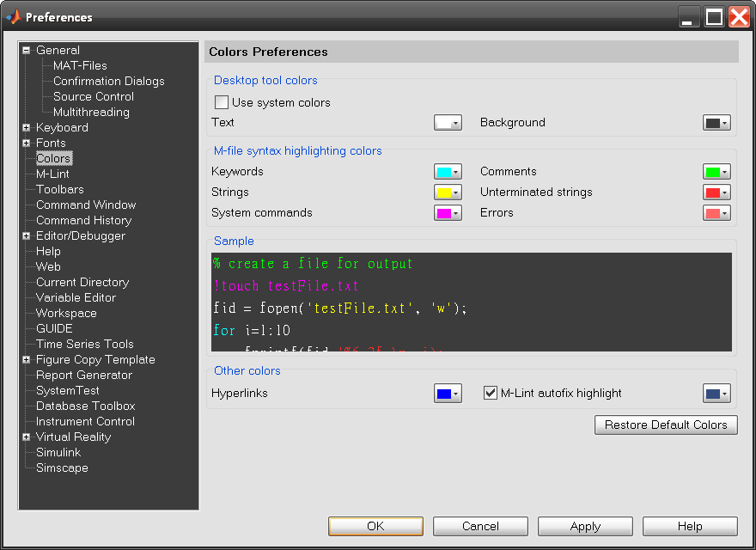This screenshot has width=756, height=550.
Task: Expand the Editor/Debugger tree node
Action: click(27, 236)
